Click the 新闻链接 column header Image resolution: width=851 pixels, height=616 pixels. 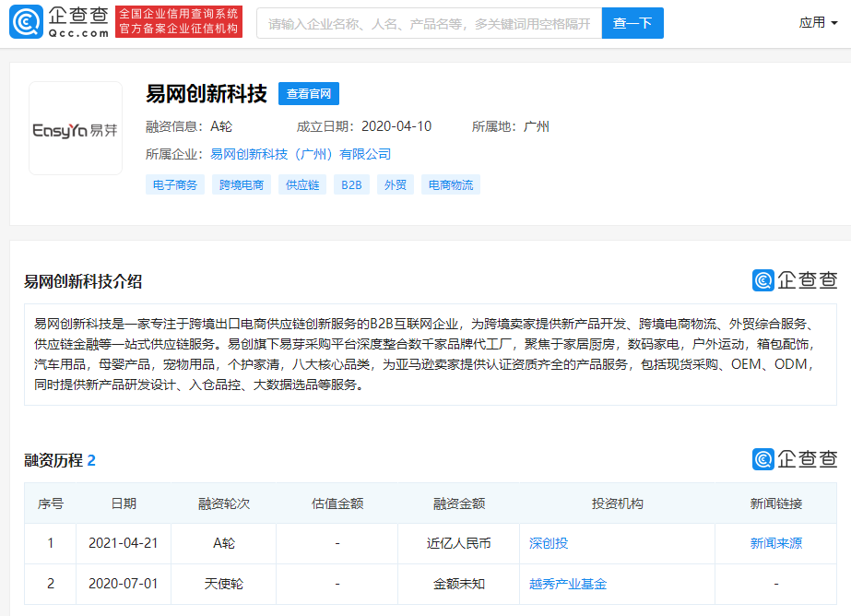(x=776, y=503)
